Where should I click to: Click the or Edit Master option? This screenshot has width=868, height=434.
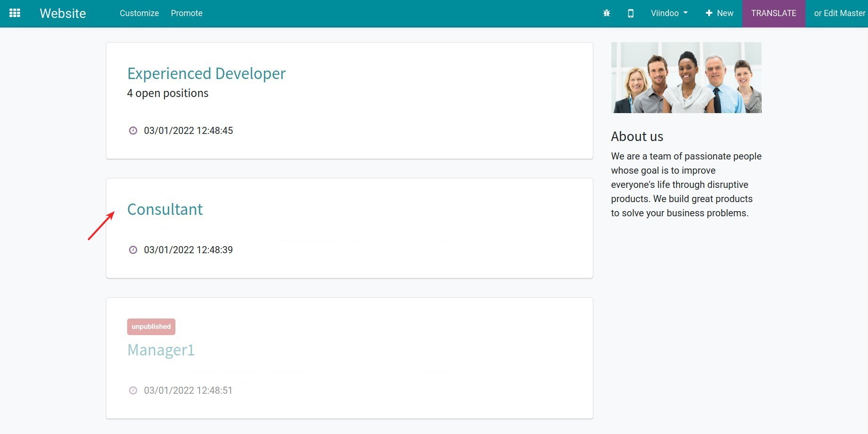pos(839,13)
